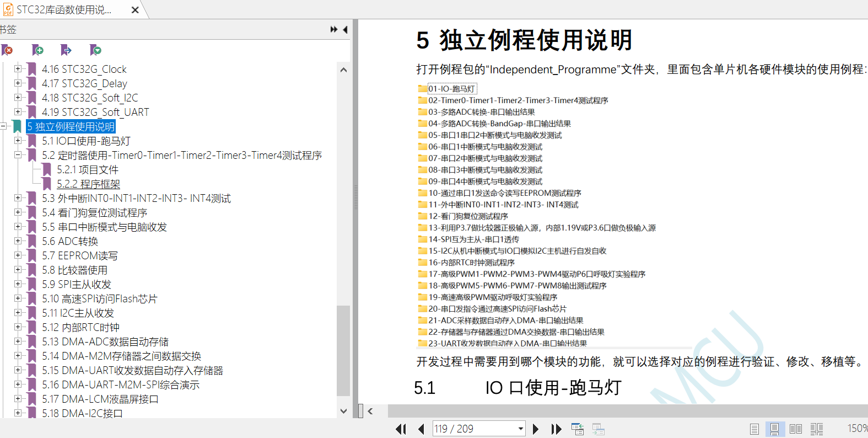868x438 pixels.
Task: Go to bookmark 5.11 I2C主从收发
Action: tap(78, 313)
